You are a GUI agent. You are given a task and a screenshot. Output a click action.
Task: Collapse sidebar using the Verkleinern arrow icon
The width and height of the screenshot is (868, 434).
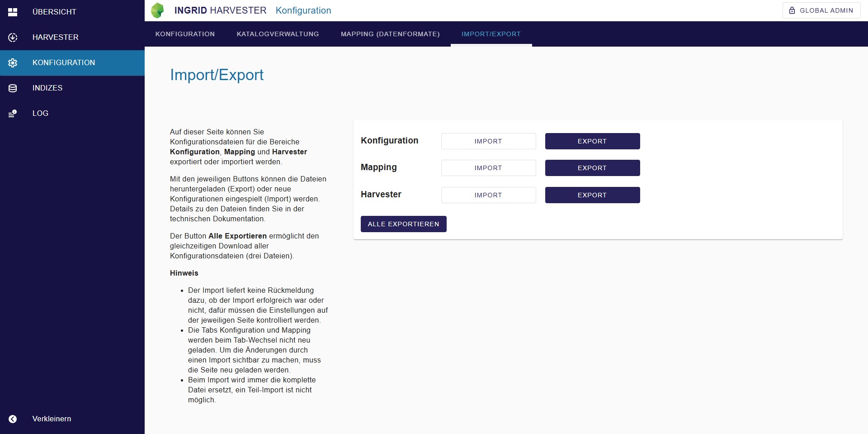point(13,419)
